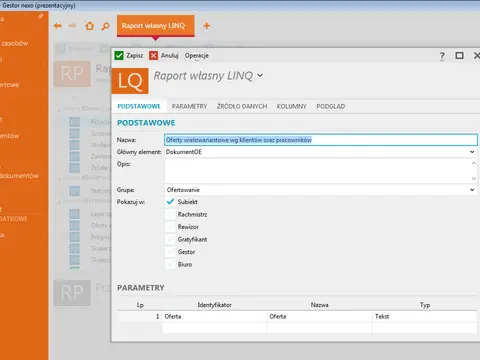The width and height of the screenshot is (480, 360).
Task: Open the PODGLĄD tab
Action: tap(331, 106)
